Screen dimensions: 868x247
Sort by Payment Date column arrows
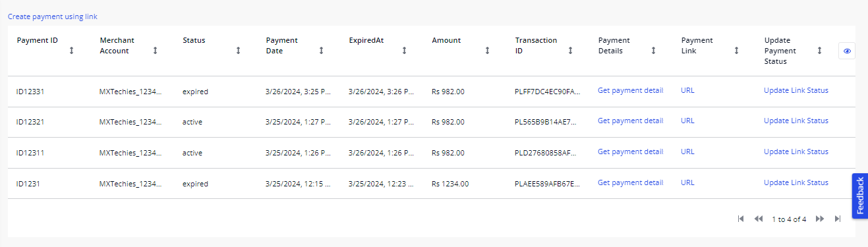[321, 51]
